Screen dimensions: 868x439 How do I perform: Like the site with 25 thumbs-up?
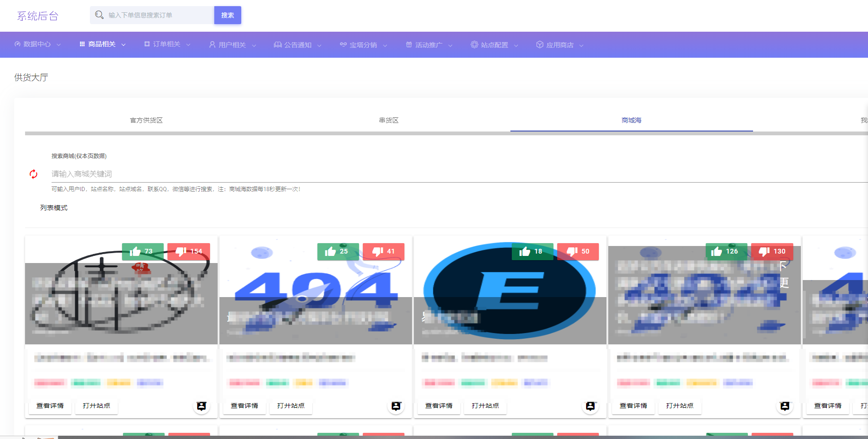[x=338, y=251]
